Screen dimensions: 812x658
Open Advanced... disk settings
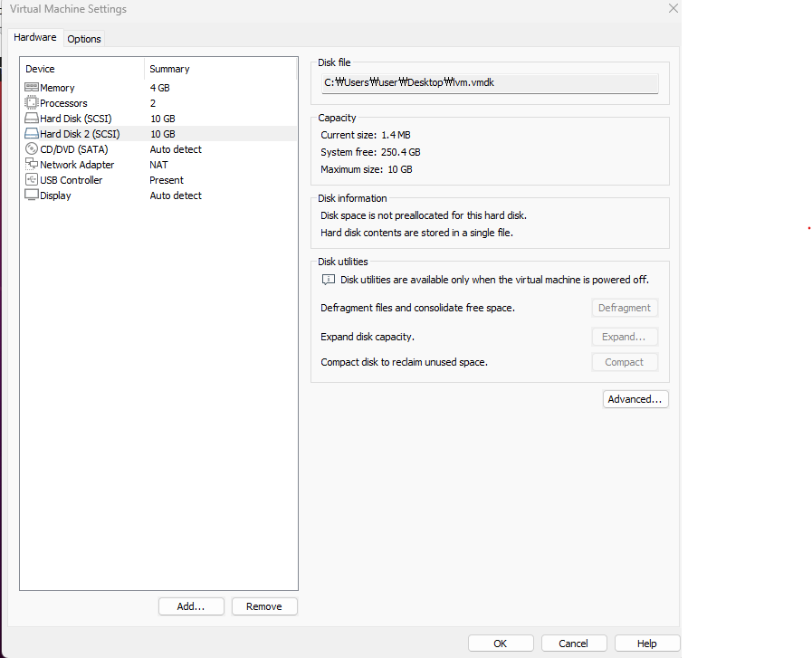[635, 399]
